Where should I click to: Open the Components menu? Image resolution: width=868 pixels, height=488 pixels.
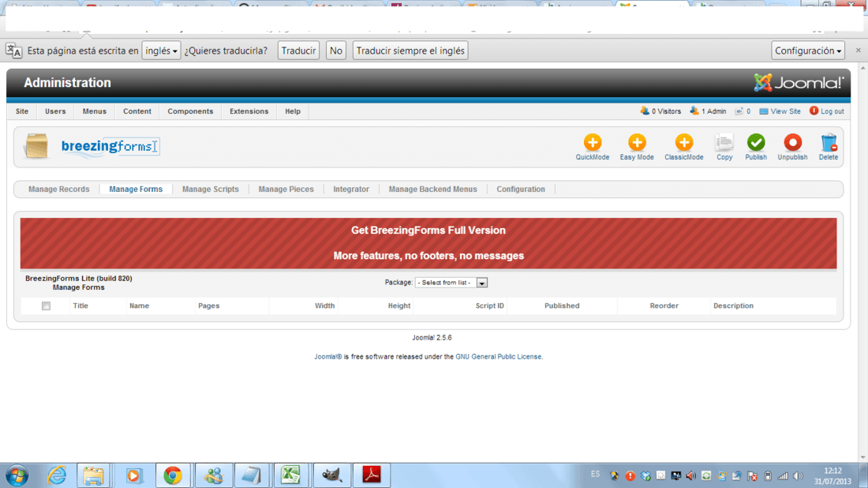190,111
